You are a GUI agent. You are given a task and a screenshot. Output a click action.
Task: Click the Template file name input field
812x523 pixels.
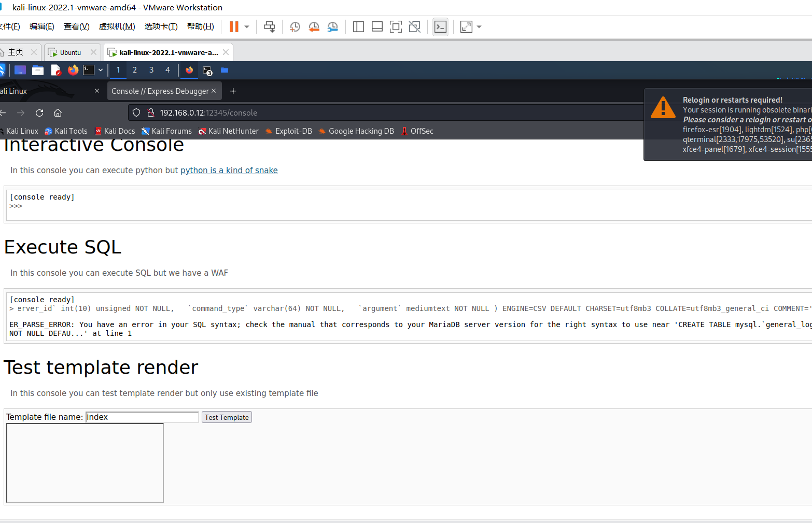point(142,417)
